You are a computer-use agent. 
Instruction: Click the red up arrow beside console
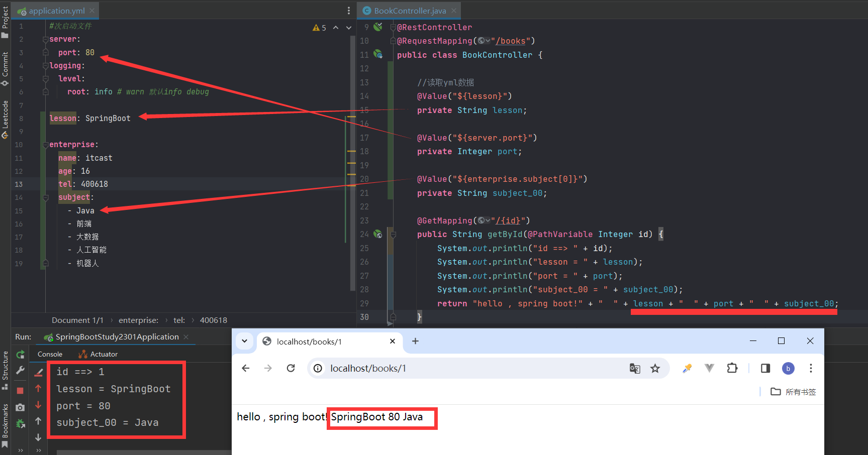pos(38,388)
